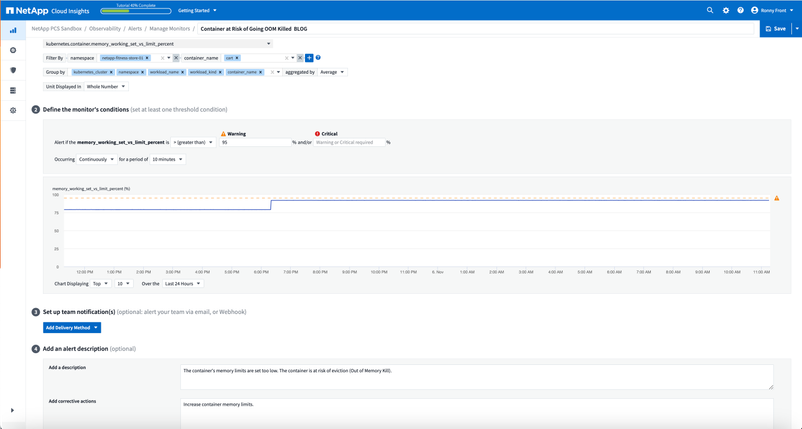This screenshot has width=802, height=429.
Task: Remove the kubernetes_cluster group-by tag
Action: point(111,72)
